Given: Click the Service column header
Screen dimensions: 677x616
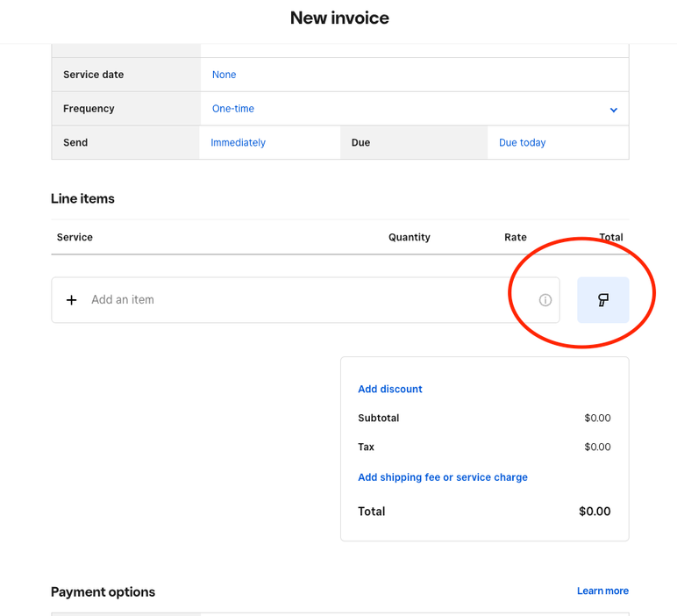Looking at the screenshot, I should 75,237.
